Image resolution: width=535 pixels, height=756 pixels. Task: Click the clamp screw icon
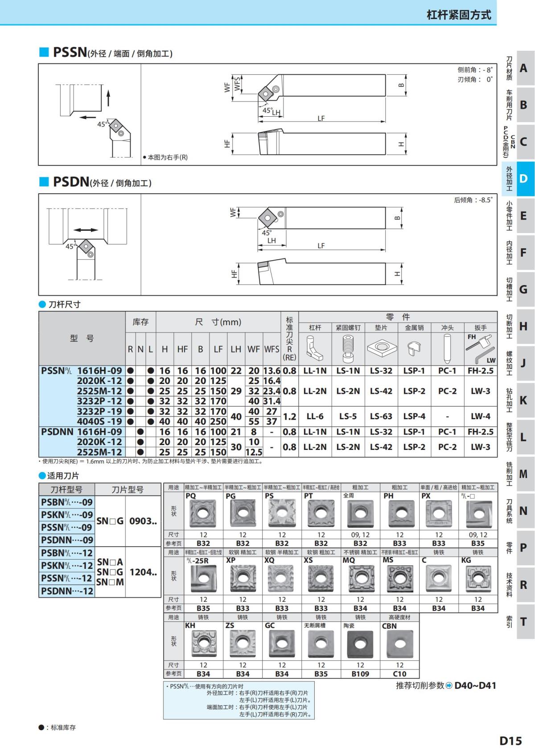348,349
